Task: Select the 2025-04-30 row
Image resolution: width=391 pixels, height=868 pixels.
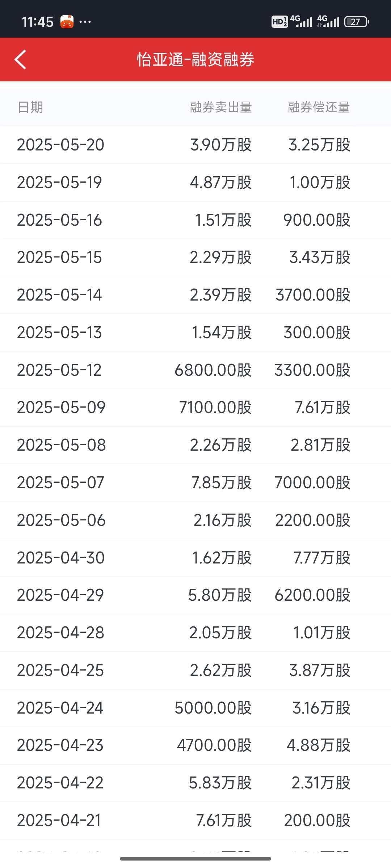Action: tap(195, 558)
